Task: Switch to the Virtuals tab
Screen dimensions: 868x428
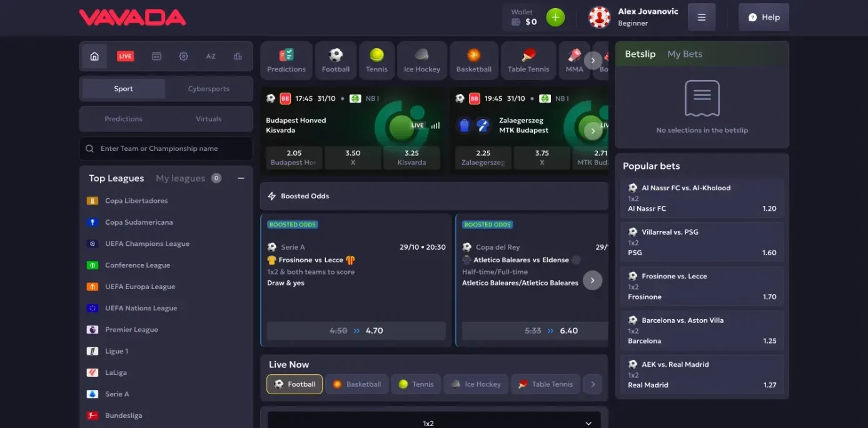Action: pyautogui.click(x=208, y=119)
